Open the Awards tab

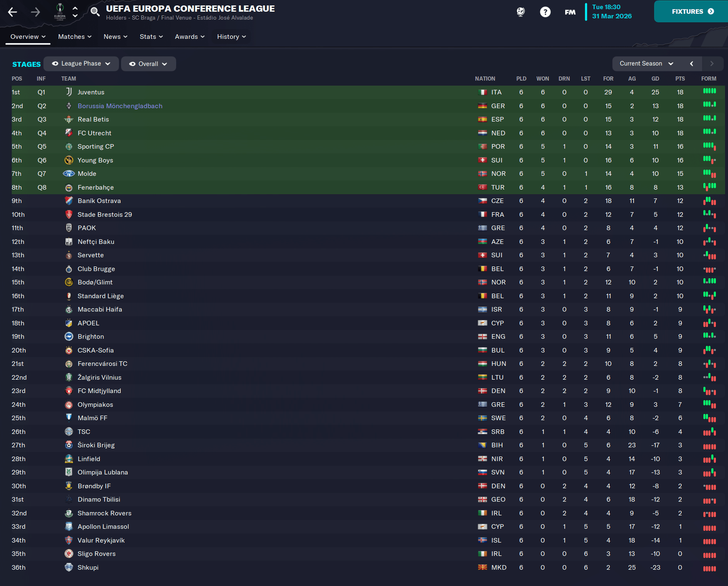click(x=189, y=37)
